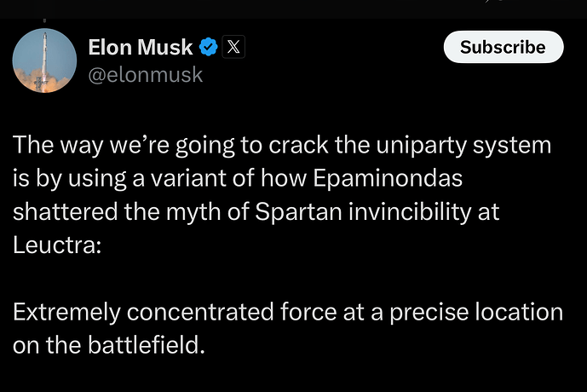Subscribe to Elon Musk's account
Image resolution: width=587 pixels, height=392 pixels.
(x=504, y=47)
